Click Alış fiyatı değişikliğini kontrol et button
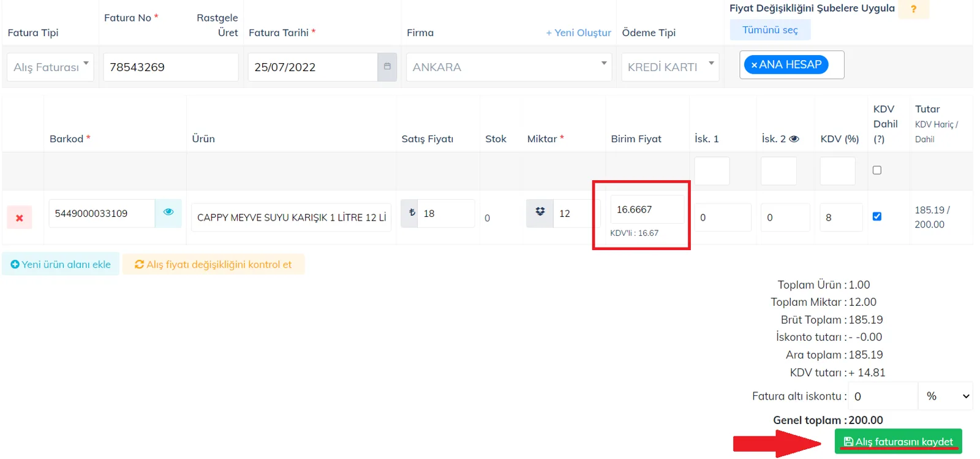 pos(214,264)
